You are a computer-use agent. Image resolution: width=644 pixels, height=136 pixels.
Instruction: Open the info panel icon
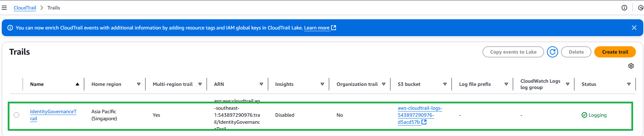[624, 8]
